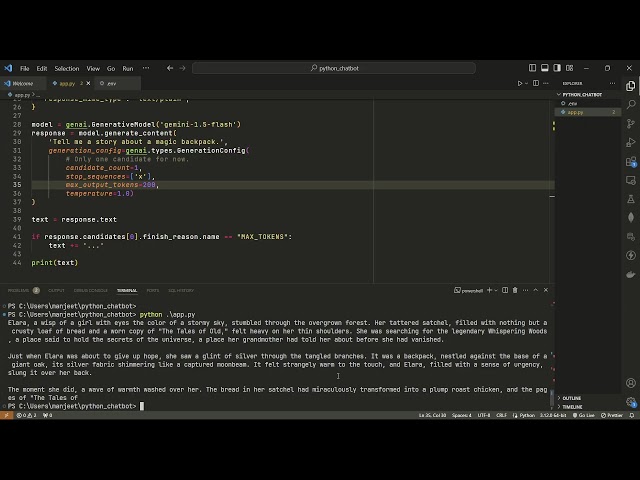The width and height of the screenshot is (640, 480).
Task: Go forward with the right arrow
Action: 182,68
